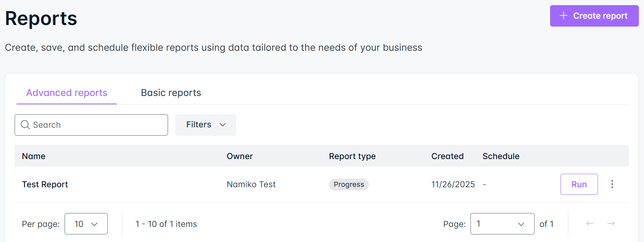644x242 pixels.
Task: Click the next page arrow
Action: click(611, 224)
